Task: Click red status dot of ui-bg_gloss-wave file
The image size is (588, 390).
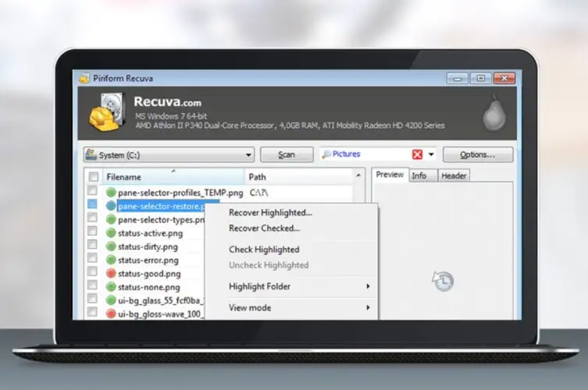Action: (x=111, y=314)
